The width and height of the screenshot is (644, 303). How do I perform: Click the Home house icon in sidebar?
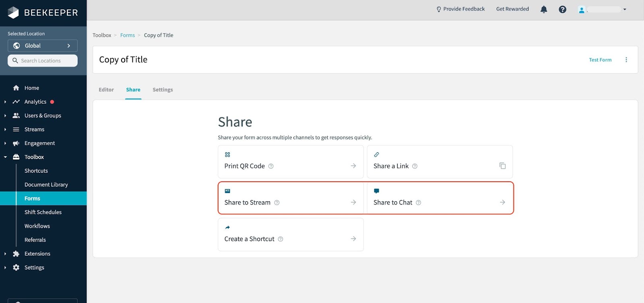16,88
